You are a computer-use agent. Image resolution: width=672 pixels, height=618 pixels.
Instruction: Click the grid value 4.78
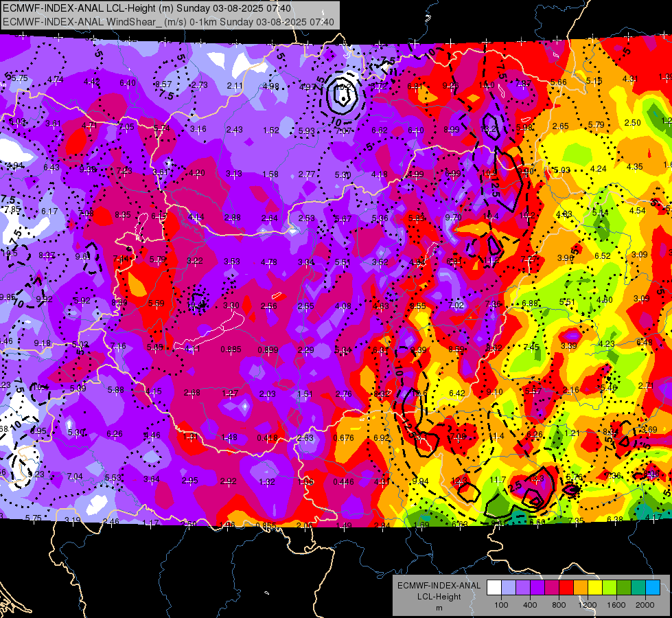[x=269, y=262]
